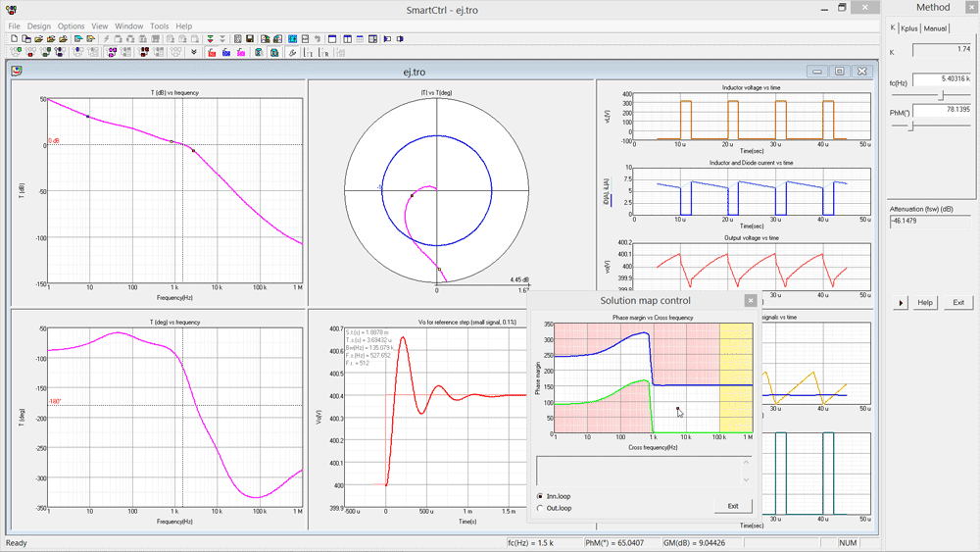The image size is (980, 552).
Task: Open the Tools menu
Action: pos(159,26)
